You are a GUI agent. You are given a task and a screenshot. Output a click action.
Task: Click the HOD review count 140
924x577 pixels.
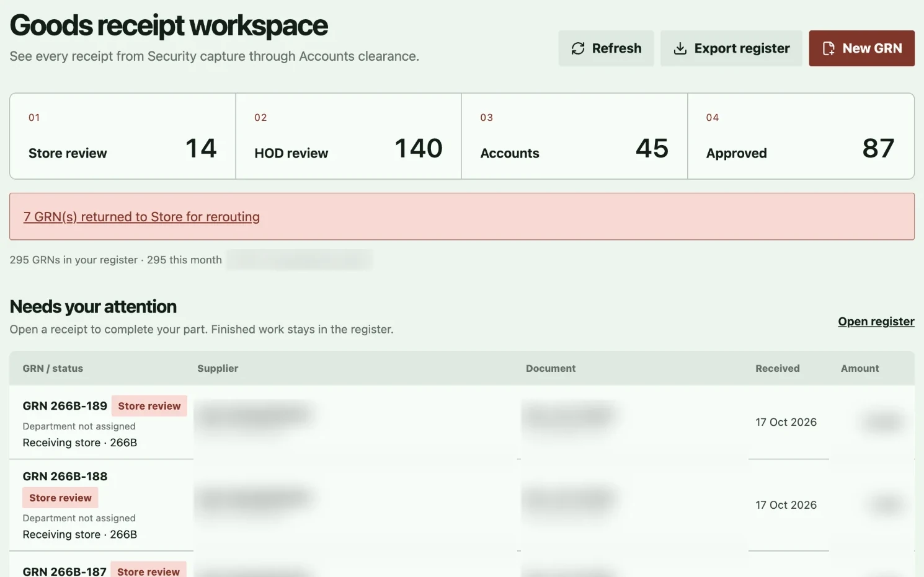click(x=419, y=148)
